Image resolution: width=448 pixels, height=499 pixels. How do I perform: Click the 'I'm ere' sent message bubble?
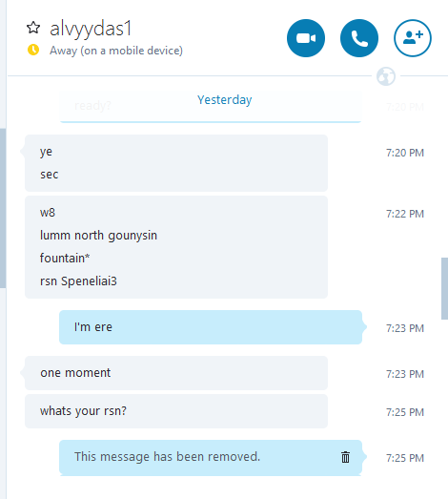pyautogui.click(x=211, y=327)
